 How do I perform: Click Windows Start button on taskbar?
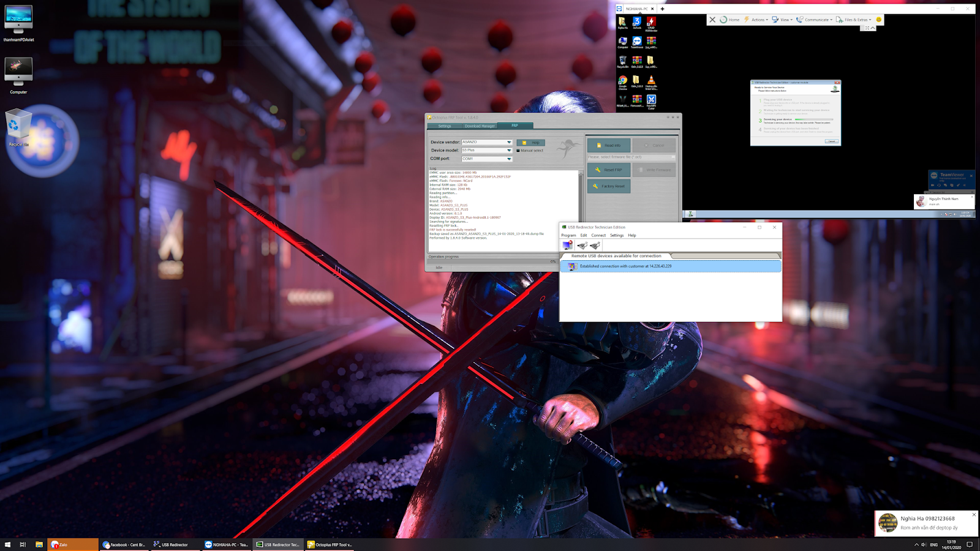(x=8, y=544)
